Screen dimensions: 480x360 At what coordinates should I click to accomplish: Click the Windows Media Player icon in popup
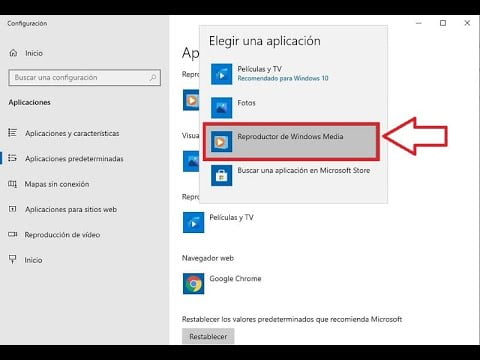click(222, 142)
